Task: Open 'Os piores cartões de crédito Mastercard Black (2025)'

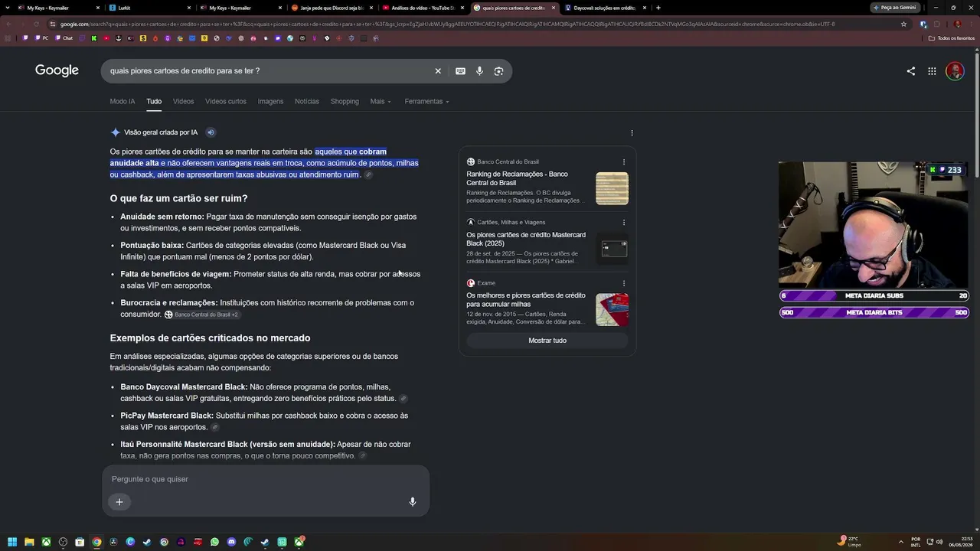Action: click(x=526, y=239)
